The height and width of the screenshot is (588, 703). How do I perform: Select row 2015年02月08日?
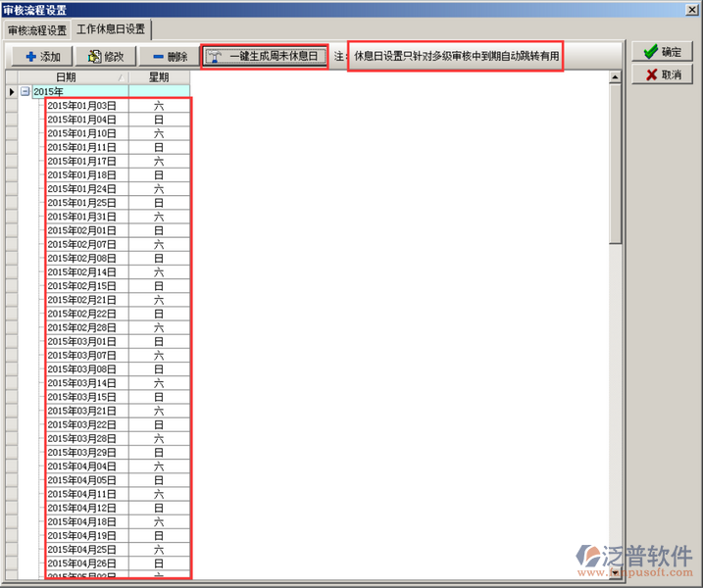pos(118,259)
